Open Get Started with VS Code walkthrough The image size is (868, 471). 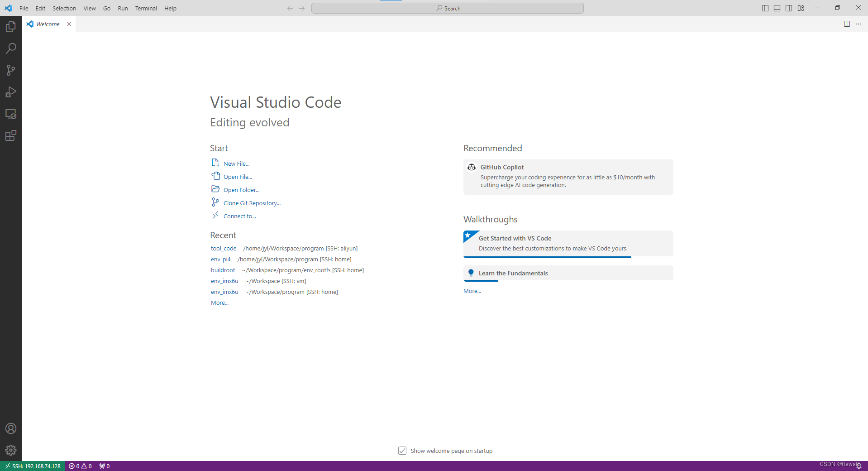[x=568, y=244]
